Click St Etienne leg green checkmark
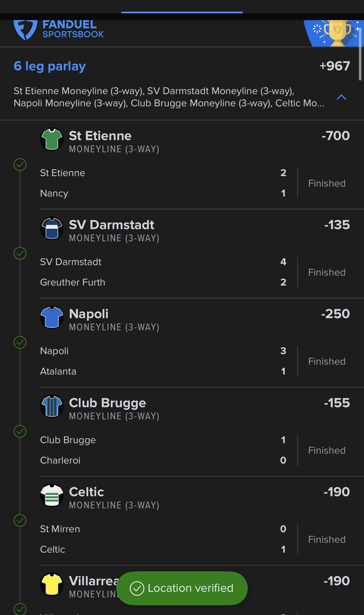 click(x=20, y=164)
